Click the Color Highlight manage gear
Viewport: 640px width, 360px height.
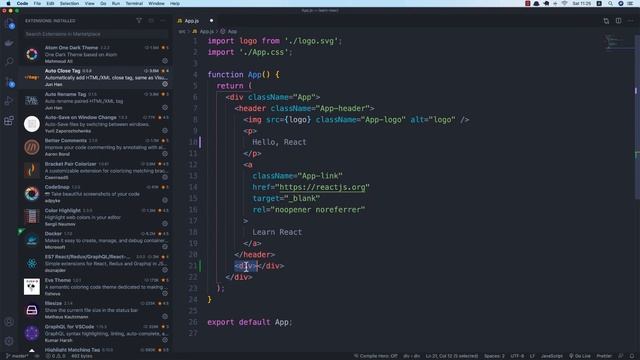(165, 224)
